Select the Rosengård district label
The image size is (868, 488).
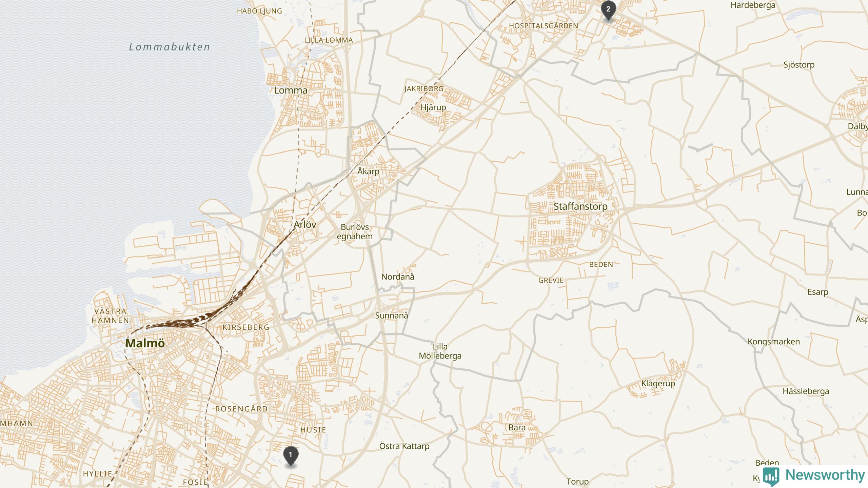click(x=242, y=409)
